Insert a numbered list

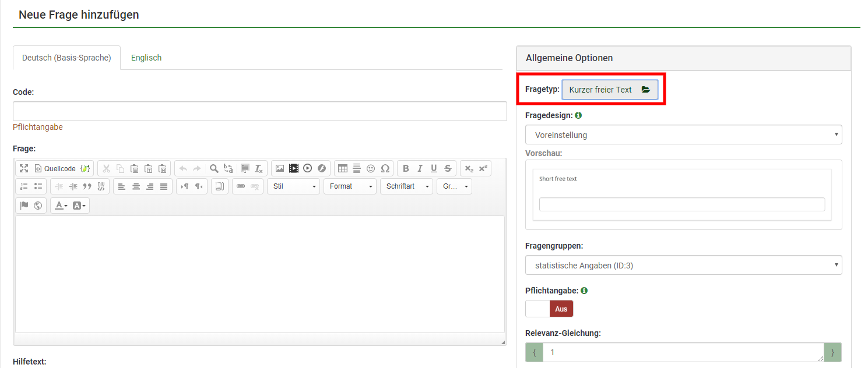coord(24,186)
